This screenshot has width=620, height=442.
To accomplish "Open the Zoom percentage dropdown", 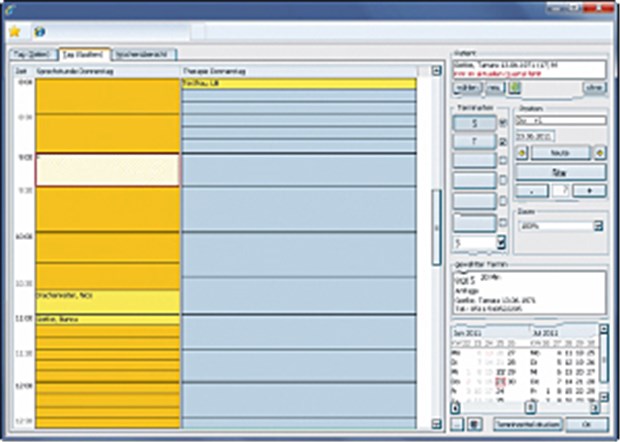I will [x=599, y=226].
